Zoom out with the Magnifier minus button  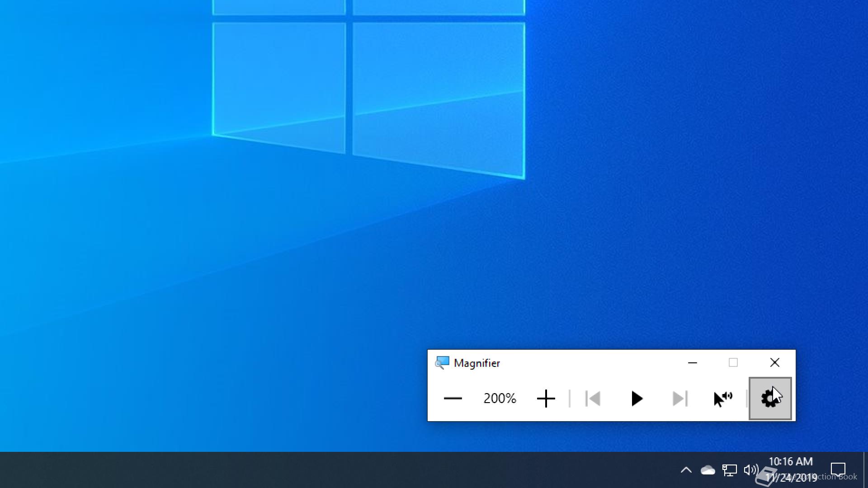tap(453, 399)
